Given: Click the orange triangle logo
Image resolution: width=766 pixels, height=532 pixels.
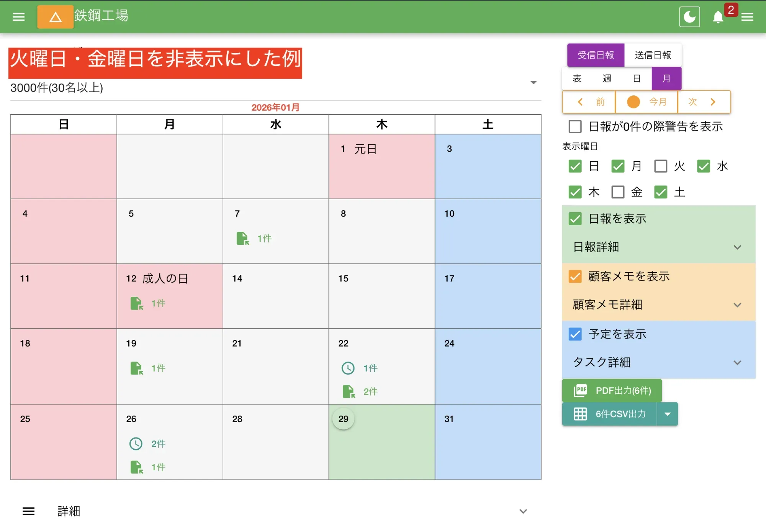Looking at the screenshot, I should (56, 17).
